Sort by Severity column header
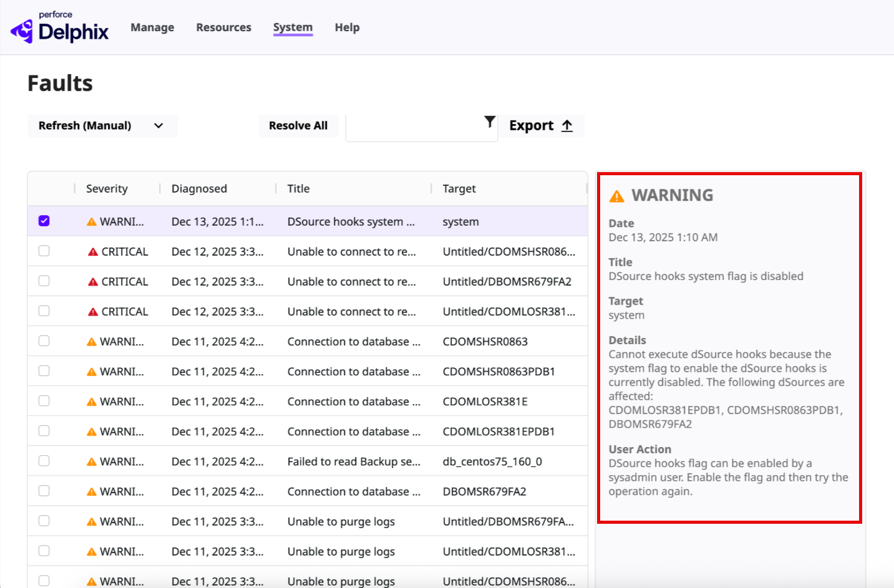Viewport: 894px width, 588px height. pos(107,189)
